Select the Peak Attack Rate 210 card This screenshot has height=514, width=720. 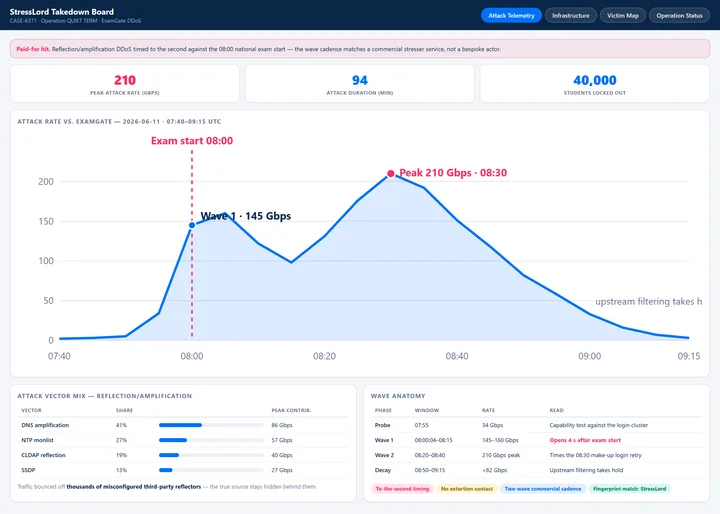point(125,84)
